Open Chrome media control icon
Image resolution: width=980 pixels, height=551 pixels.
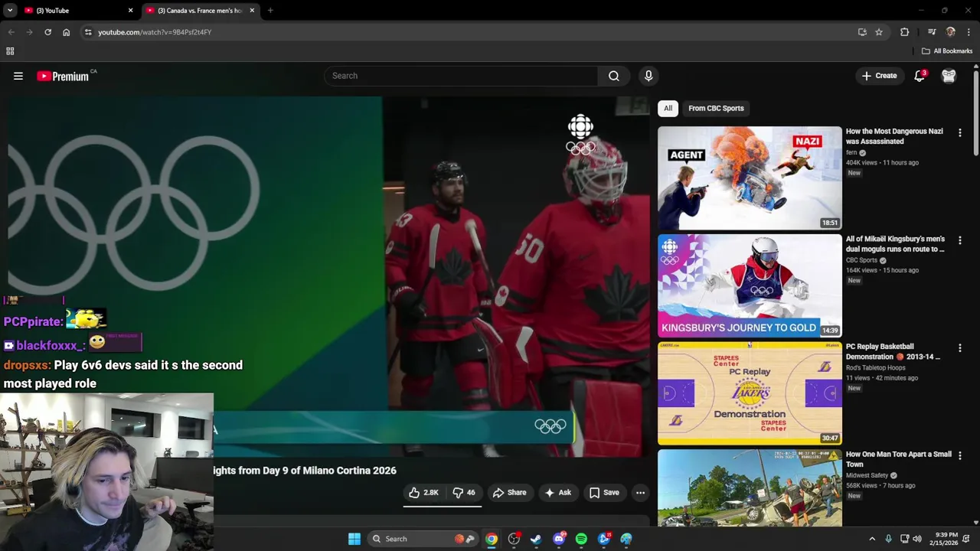932,32
